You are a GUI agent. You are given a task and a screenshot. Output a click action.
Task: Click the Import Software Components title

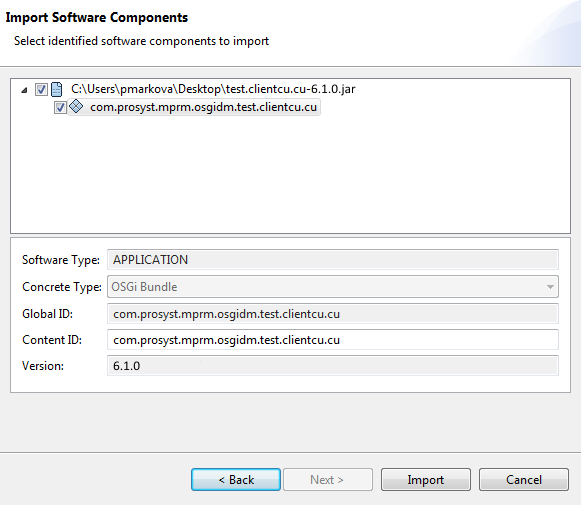[97, 17]
